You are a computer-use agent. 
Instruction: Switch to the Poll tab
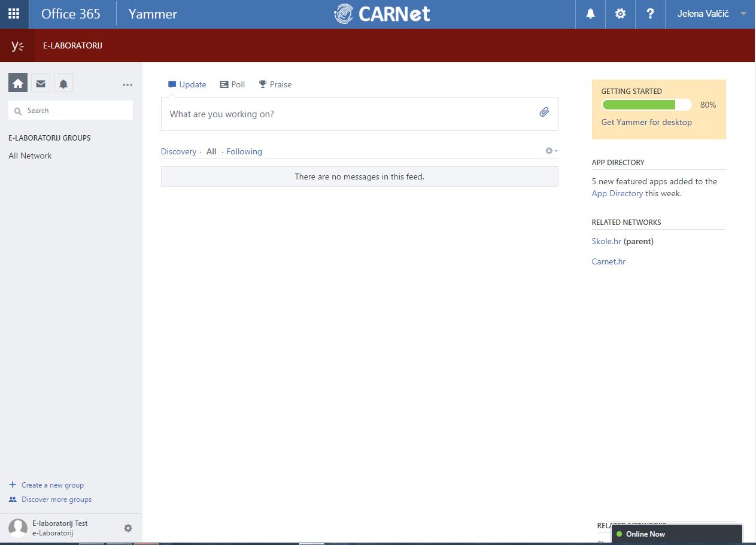[232, 84]
